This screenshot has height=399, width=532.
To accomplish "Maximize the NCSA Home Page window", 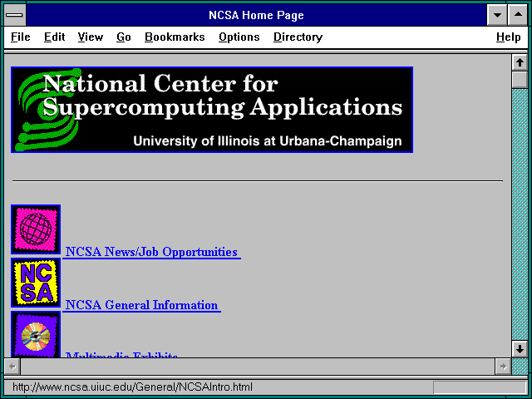I will 518,15.
